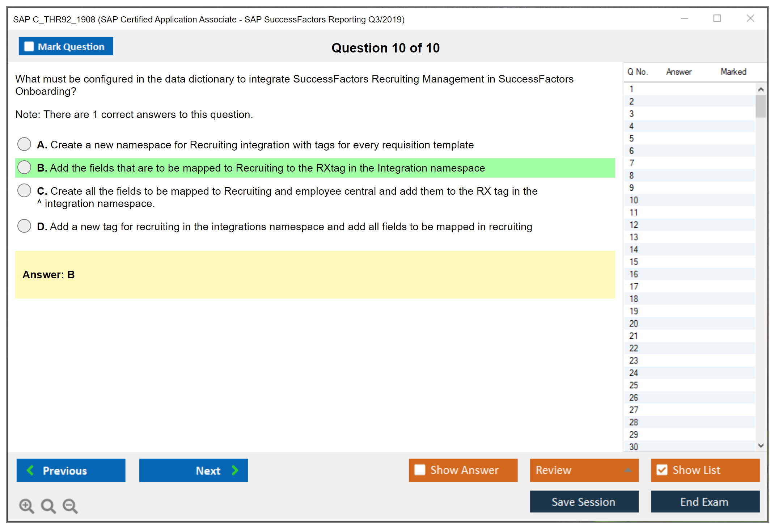Click the End Exam button

705,502
